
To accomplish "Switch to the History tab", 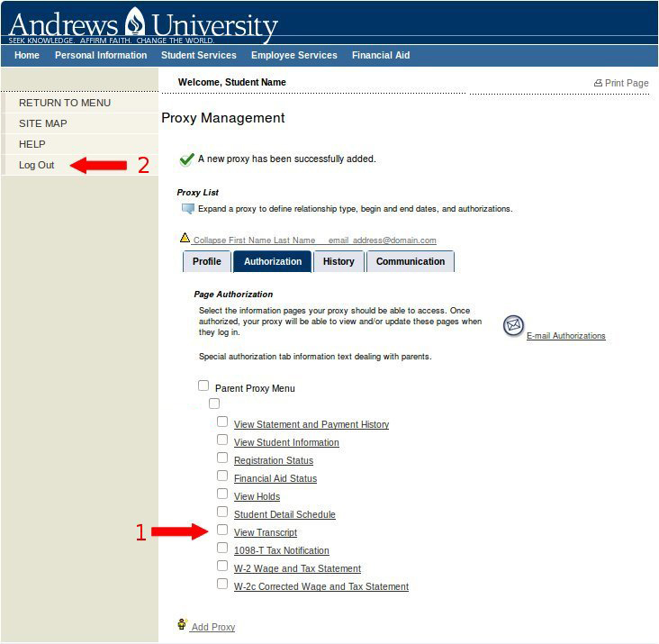I will 339,261.
